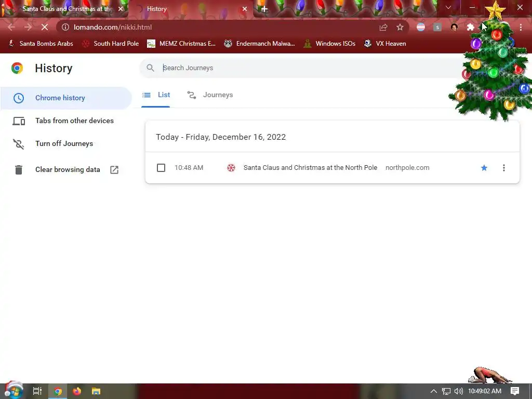The height and width of the screenshot is (399, 532).
Task: Open File Explorer from the taskbar
Action: (96, 391)
